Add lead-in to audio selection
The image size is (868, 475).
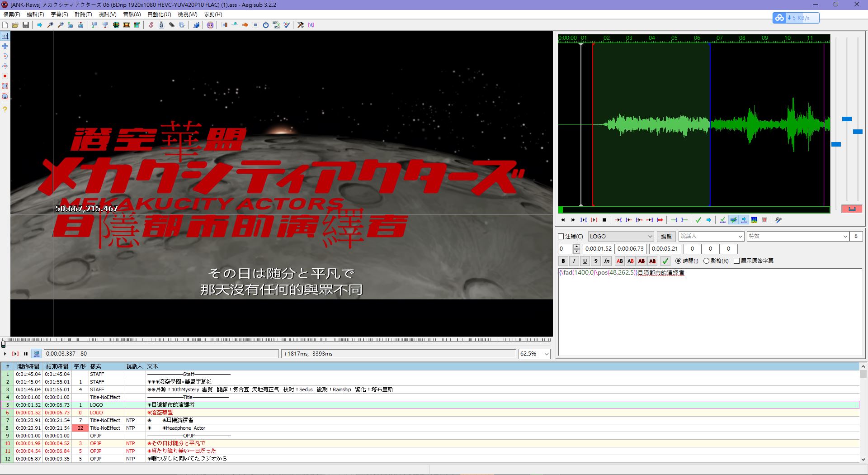tap(674, 220)
